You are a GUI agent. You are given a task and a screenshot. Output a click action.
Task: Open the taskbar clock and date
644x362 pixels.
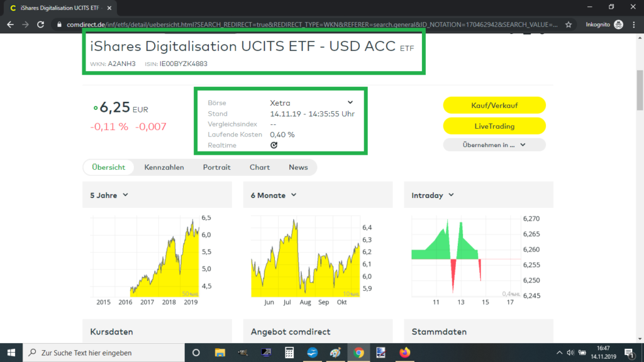click(x=603, y=353)
